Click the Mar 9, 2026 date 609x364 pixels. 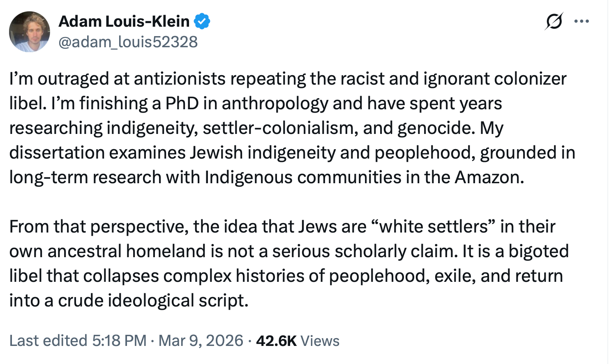point(201,341)
